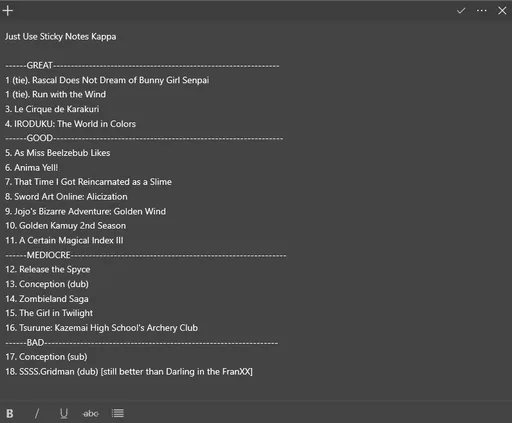This screenshot has width=512, height=423.
Task: Open the three-dots note menu
Action: [x=481, y=11]
